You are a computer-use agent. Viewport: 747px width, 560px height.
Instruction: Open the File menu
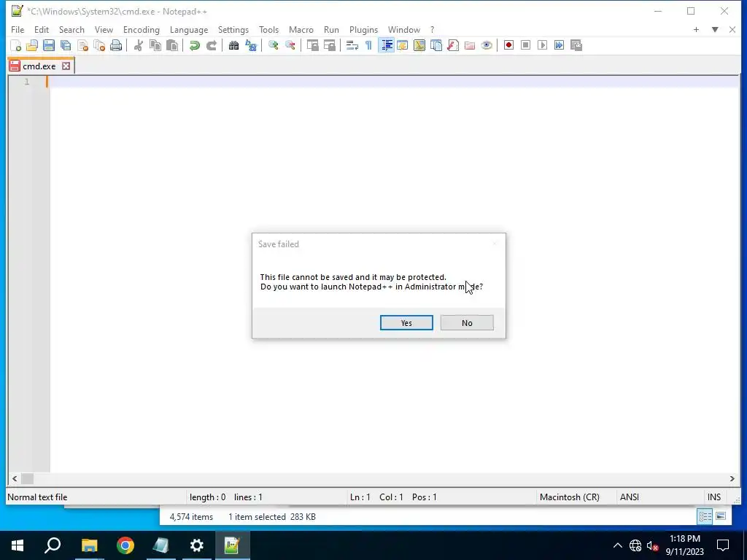pyautogui.click(x=18, y=29)
